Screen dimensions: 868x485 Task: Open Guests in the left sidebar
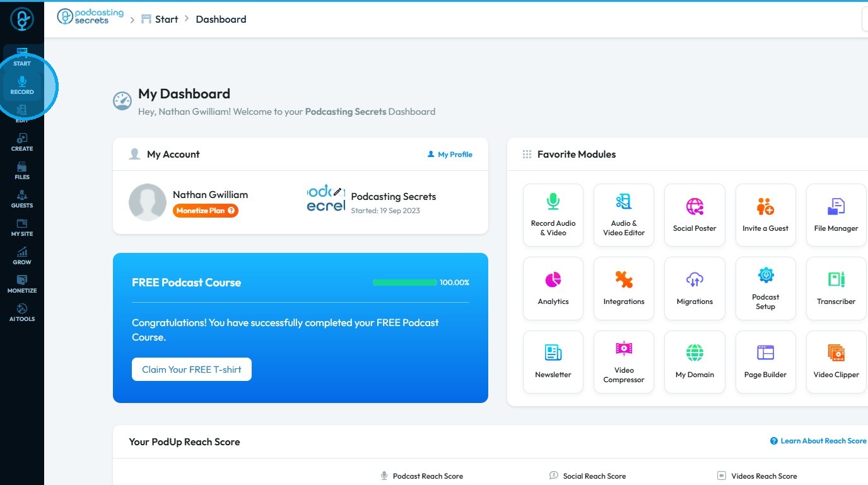click(x=22, y=199)
